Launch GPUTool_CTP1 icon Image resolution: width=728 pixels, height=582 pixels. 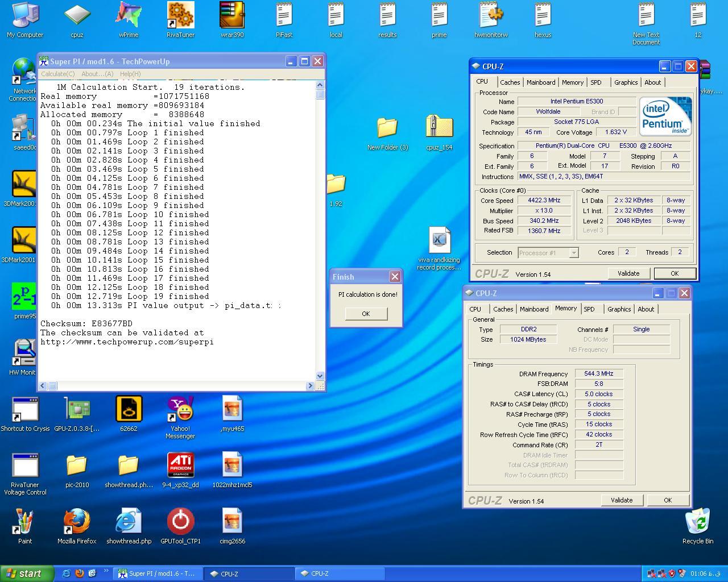tap(180, 526)
